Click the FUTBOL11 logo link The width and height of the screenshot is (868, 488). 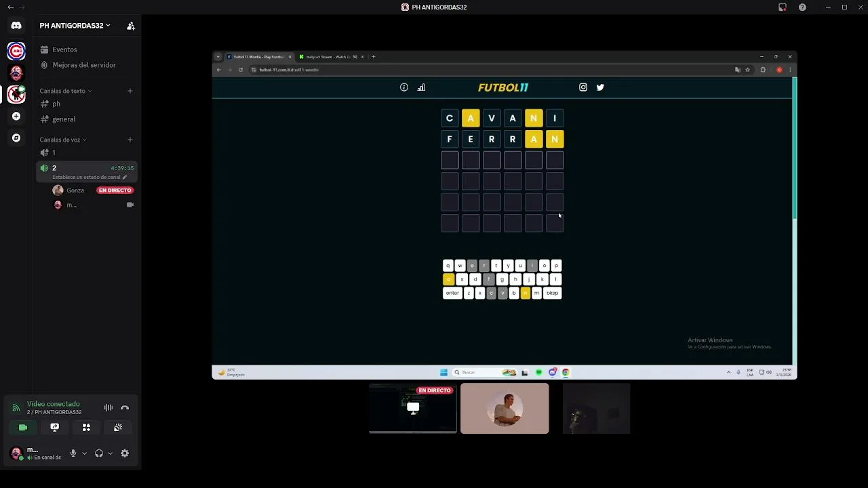[x=502, y=87]
